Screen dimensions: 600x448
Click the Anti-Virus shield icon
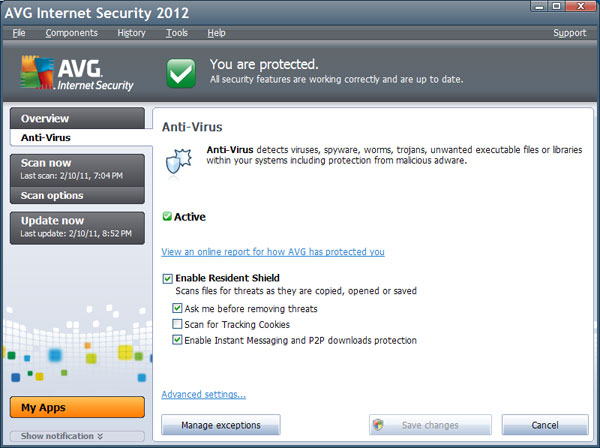[x=178, y=161]
